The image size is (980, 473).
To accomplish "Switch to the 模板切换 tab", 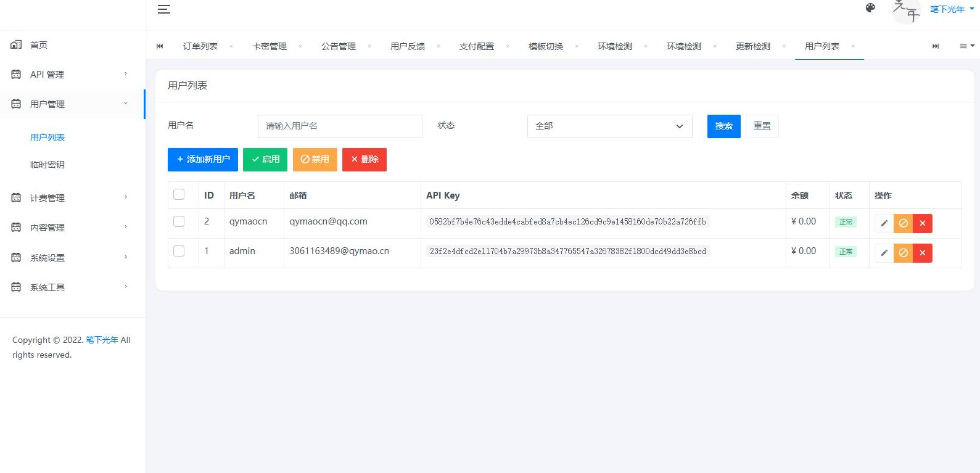I will click(x=546, y=46).
